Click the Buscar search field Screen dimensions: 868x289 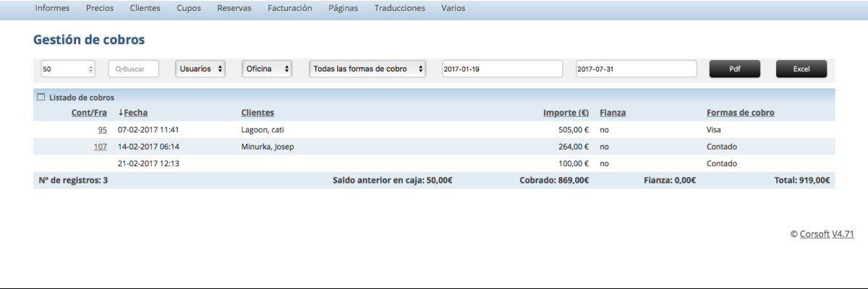134,69
